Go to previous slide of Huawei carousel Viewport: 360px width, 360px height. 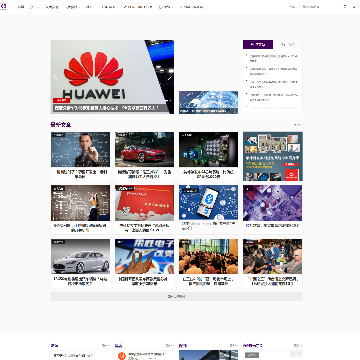[x=55, y=77]
